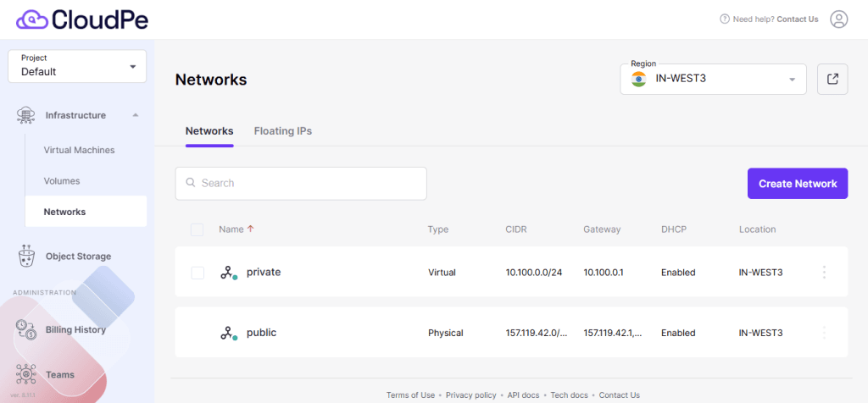The height and width of the screenshot is (403, 868).
Task: Open three-dot menu for private network
Action: (824, 272)
